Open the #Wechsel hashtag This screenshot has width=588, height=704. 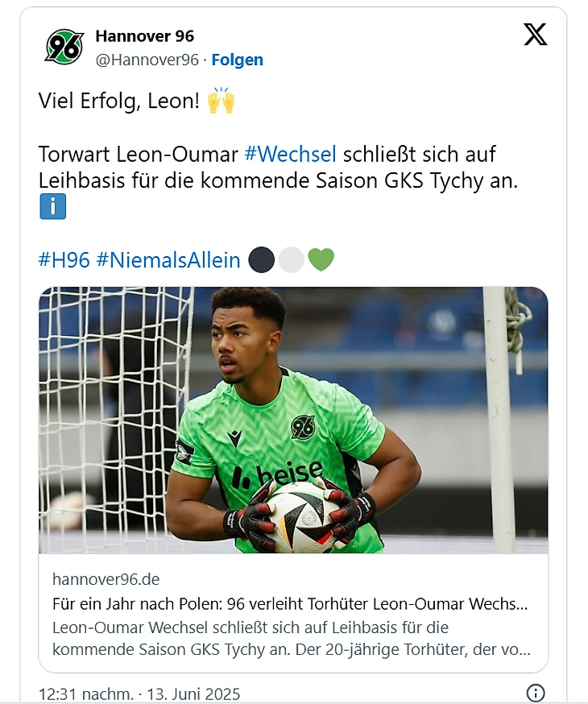(290, 154)
